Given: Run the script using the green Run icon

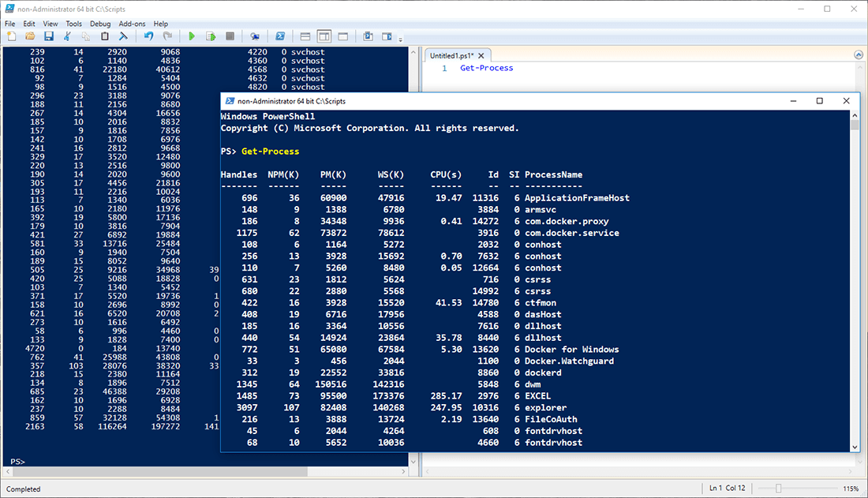Looking at the screenshot, I should pyautogui.click(x=192, y=36).
